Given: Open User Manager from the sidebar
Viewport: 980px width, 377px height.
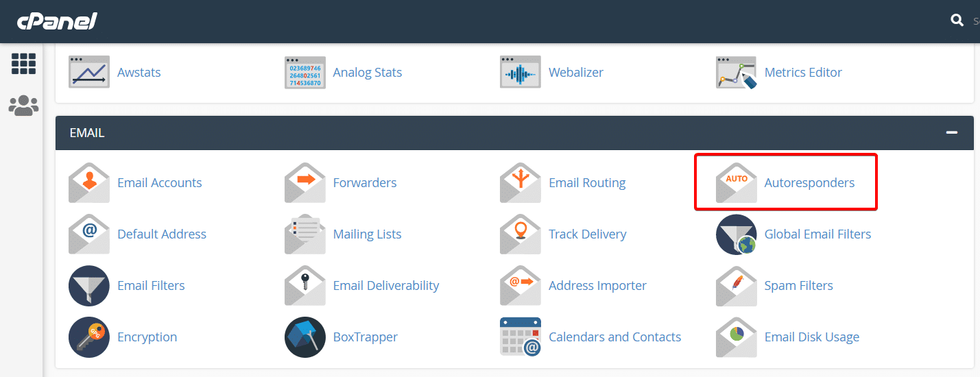Looking at the screenshot, I should [x=23, y=105].
